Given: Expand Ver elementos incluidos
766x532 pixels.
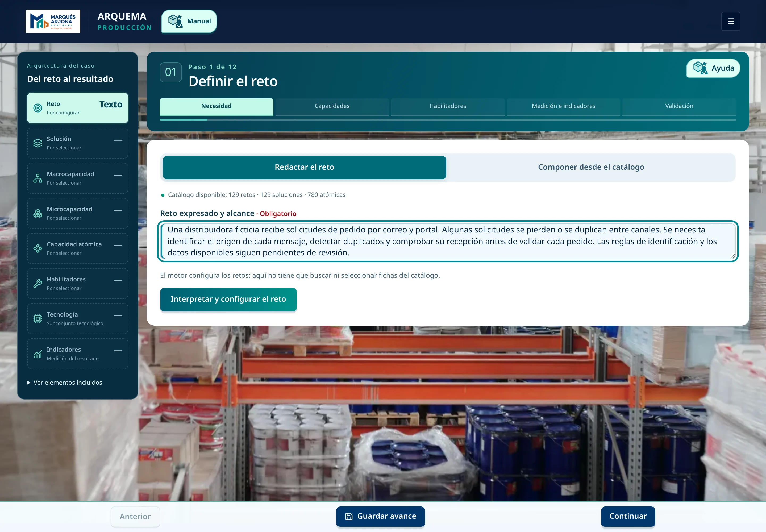Looking at the screenshot, I should pos(65,382).
